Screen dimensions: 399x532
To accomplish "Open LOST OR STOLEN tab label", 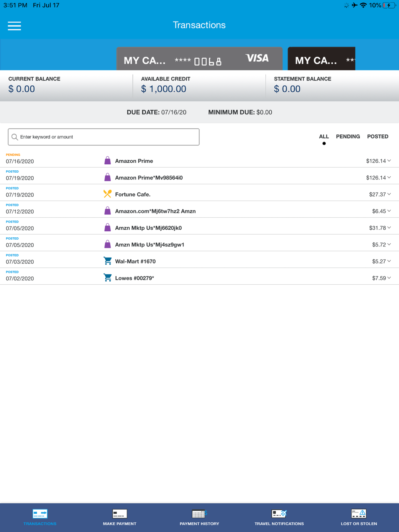I will 359,524.
